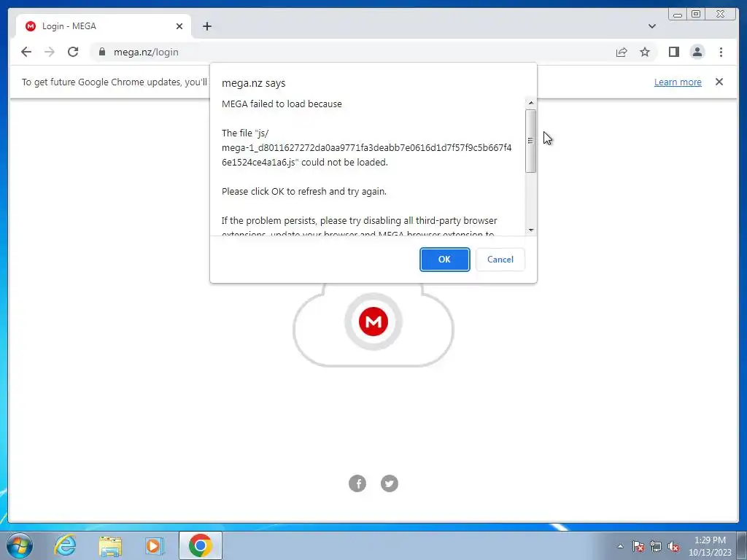Close the Login - MEGA tab
Image resolution: width=747 pixels, height=560 pixels.
[x=179, y=26]
